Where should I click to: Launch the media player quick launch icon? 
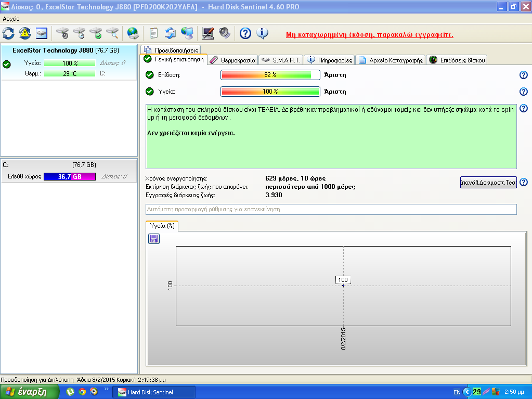point(94,392)
